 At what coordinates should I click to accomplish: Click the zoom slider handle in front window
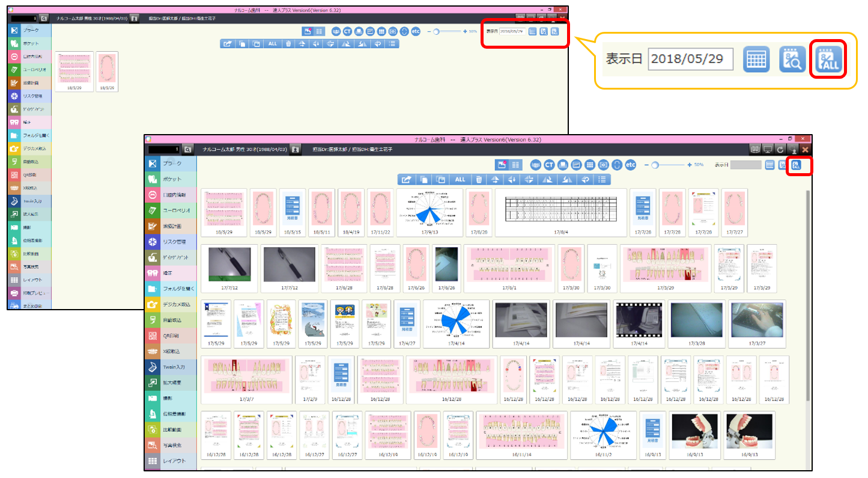pyautogui.click(x=655, y=164)
